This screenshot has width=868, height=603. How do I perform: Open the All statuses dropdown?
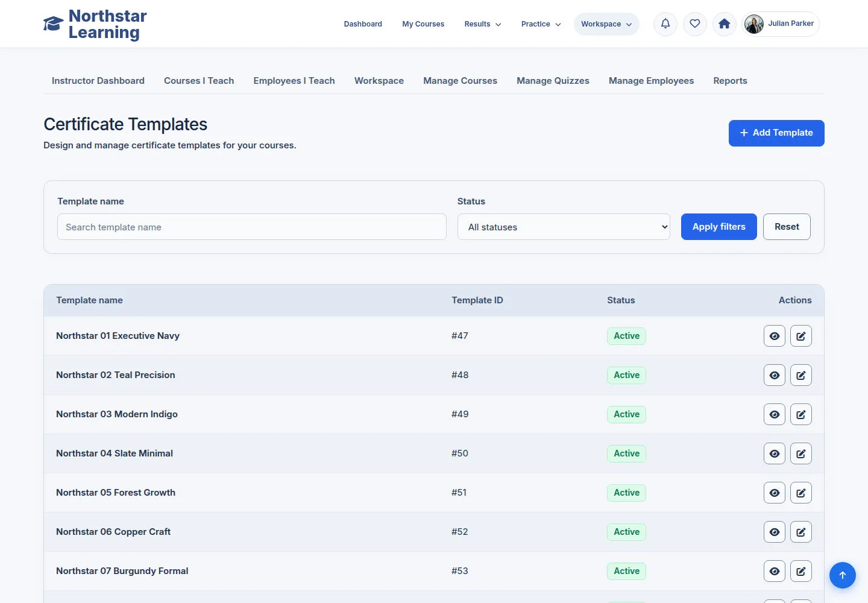click(564, 227)
